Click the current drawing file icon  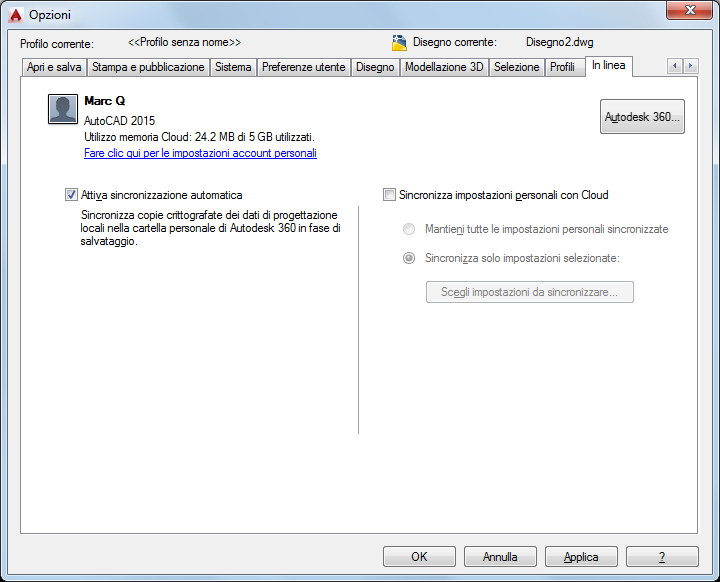point(399,43)
